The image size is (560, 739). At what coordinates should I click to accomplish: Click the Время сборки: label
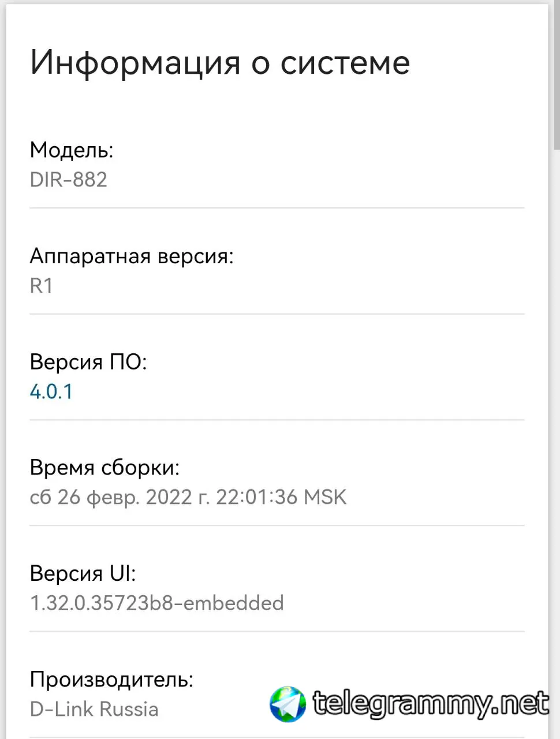click(x=104, y=468)
